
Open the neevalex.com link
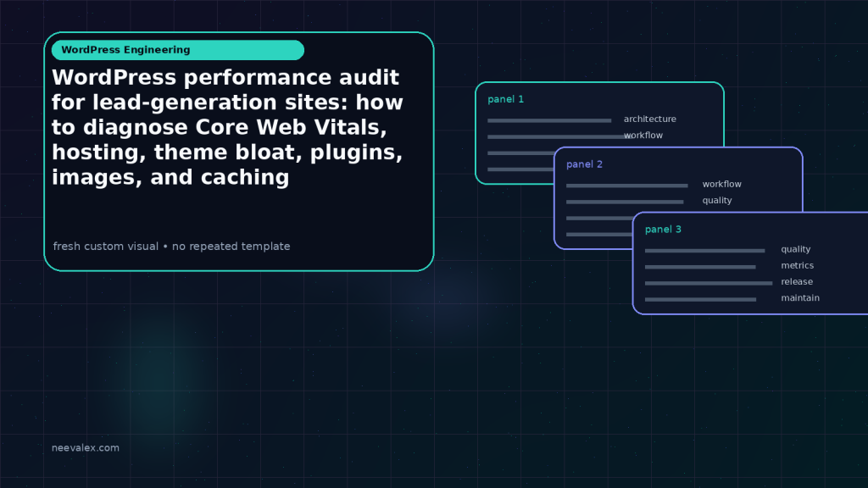coord(86,447)
